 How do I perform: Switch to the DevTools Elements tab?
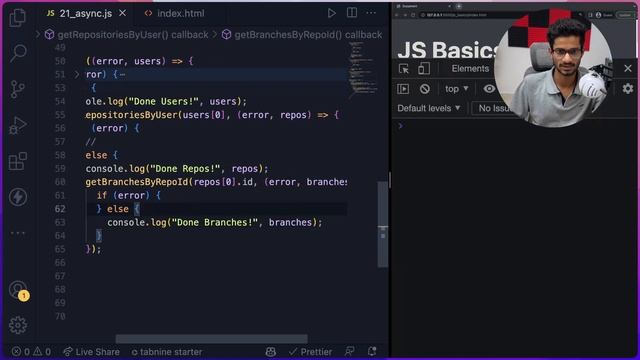point(470,69)
